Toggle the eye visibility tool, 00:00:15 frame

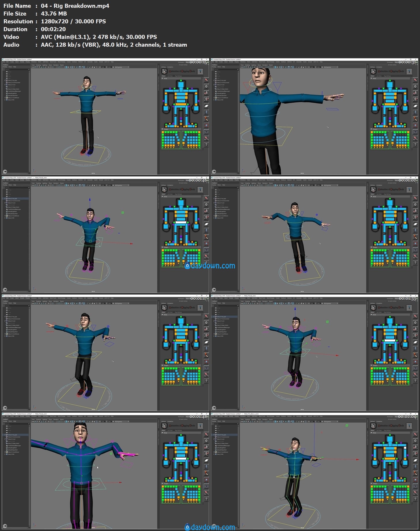point(206,132)
